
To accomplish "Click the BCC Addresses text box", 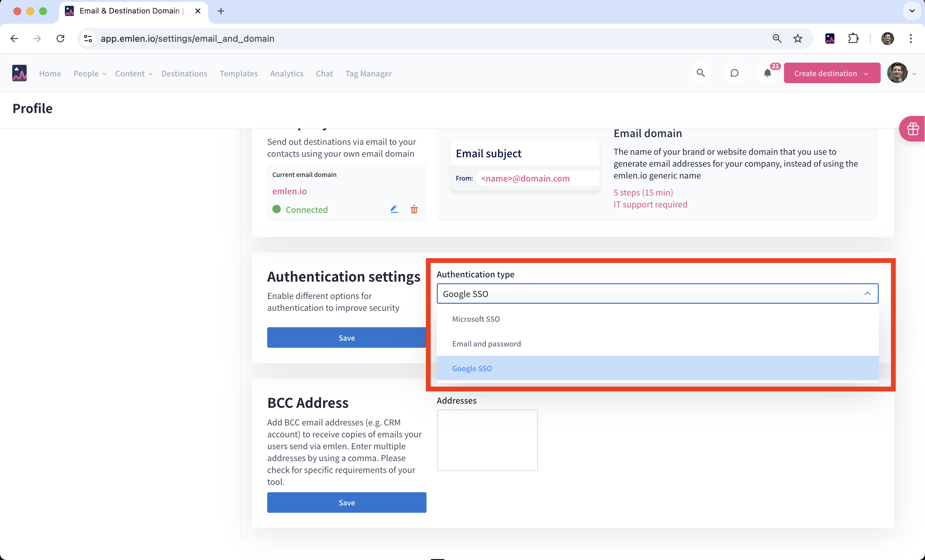I will pos(487,440).
